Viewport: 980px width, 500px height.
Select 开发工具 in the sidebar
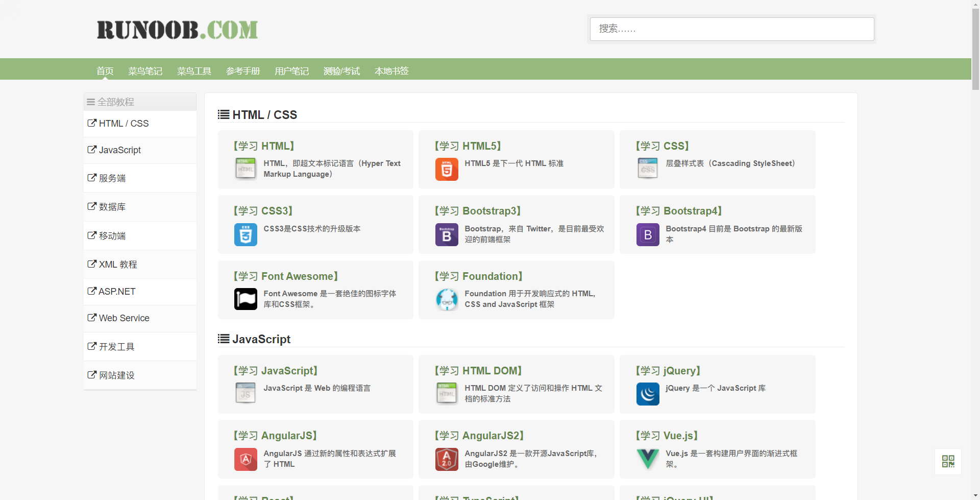pos(140,347)
